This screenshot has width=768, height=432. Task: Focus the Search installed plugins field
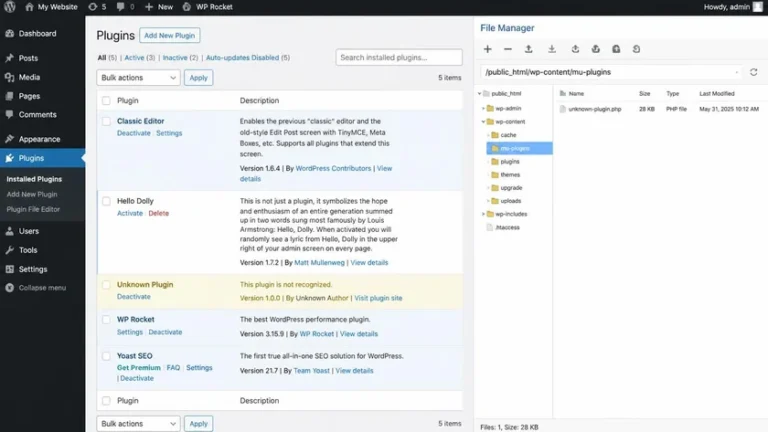tap(399, 57)
